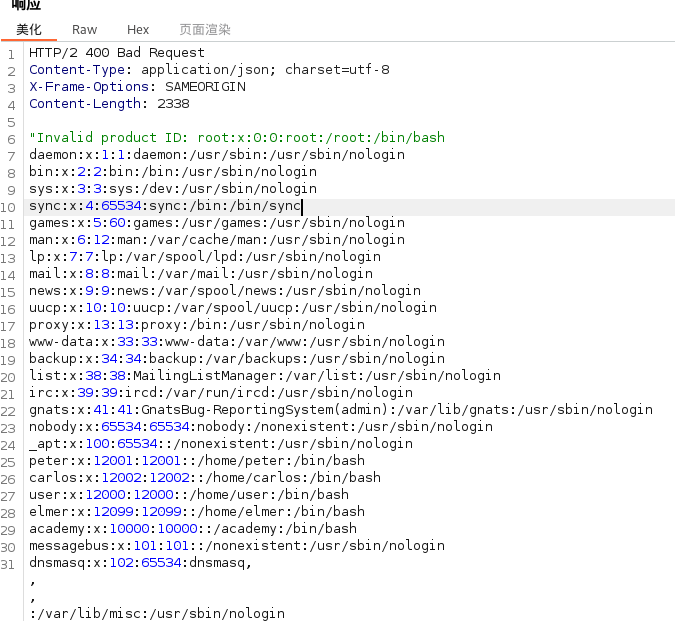This screenshot has height=621, width=675.
Task: Click the _apt:x:100 entry line
Action: (x=221, y=444)
